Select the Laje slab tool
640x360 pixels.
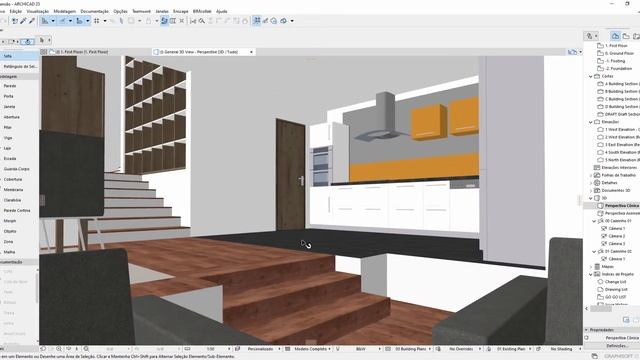(19, 148)
